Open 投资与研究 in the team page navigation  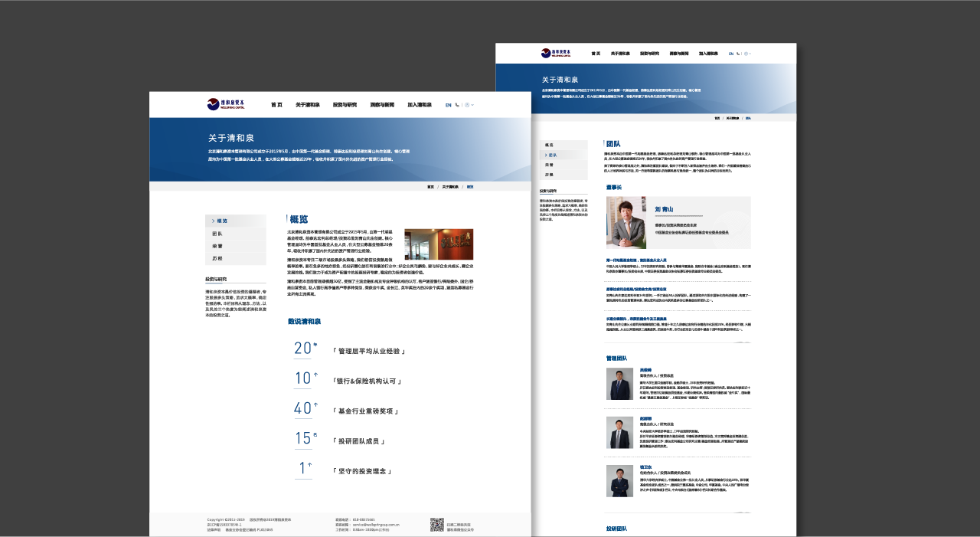point(650,54)
